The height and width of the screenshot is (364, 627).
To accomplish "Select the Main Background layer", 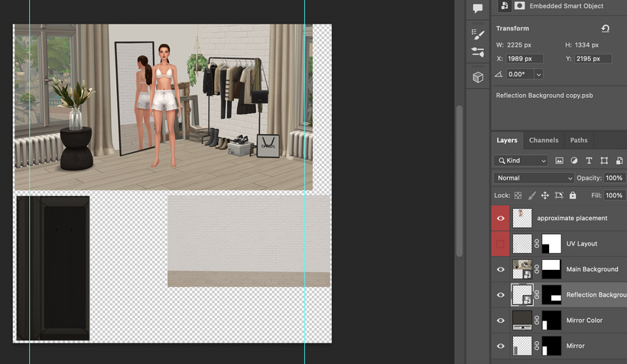I will click(592, 269).
